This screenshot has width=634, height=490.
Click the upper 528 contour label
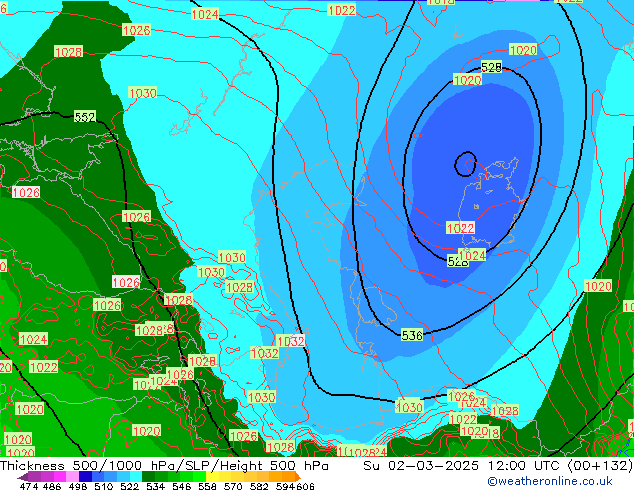491,67
